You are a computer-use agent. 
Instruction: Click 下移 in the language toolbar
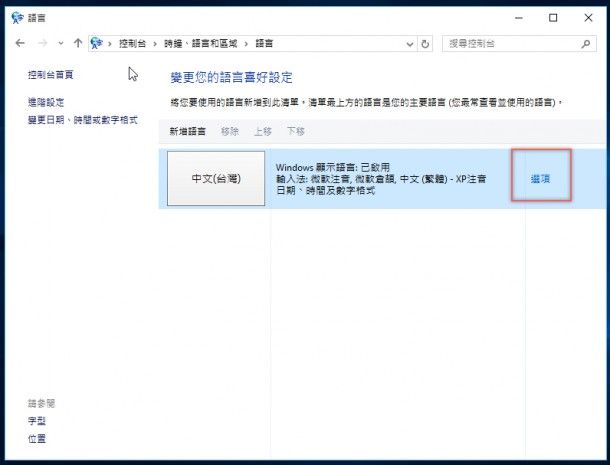coord(296,132)
